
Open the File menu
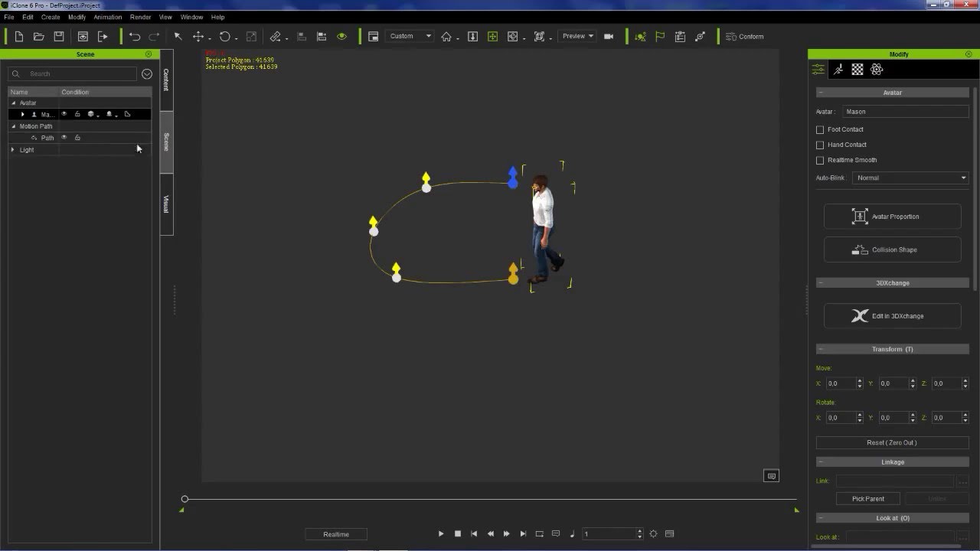pyautogui.click(x=9, y=17)
